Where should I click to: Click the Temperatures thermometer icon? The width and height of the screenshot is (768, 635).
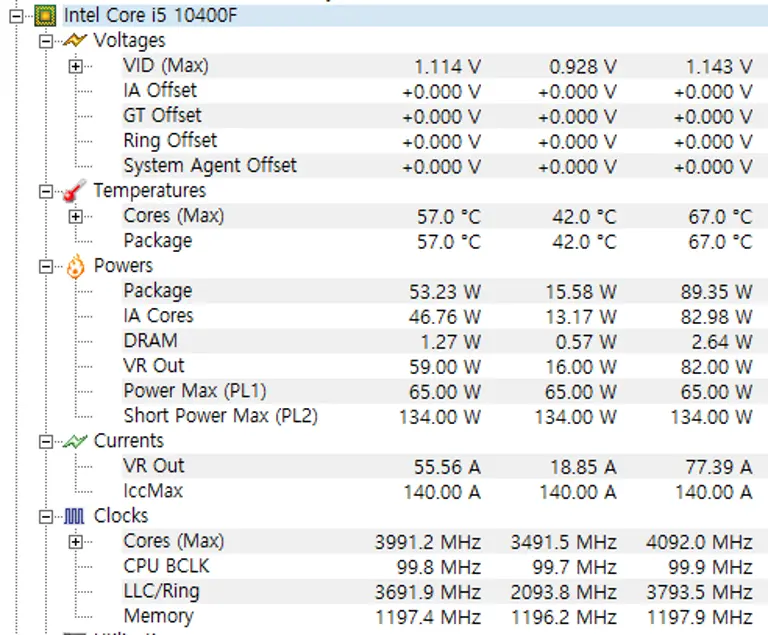pyautogui.click(x=74, y=191)
